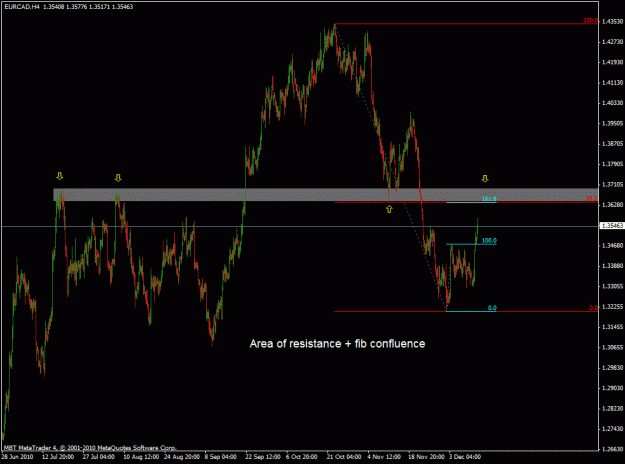
Task: Click the 27 Jul 04:00 time label
Action: (98, 457)
